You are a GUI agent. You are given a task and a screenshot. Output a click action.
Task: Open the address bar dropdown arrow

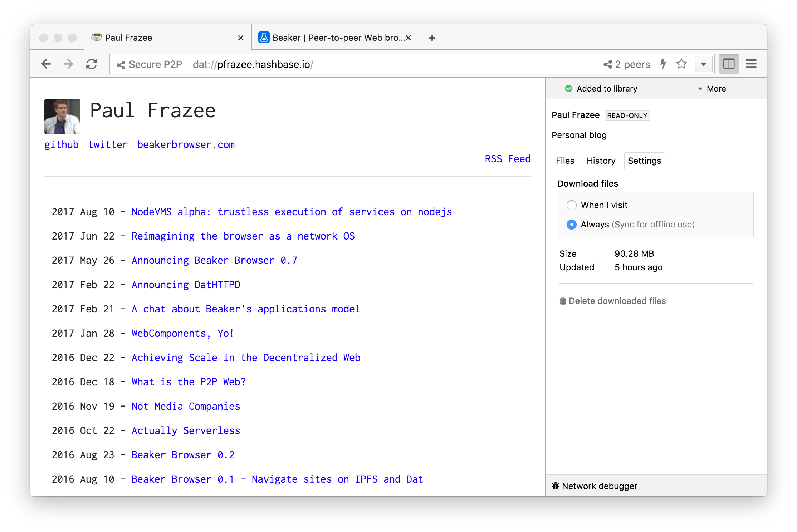[704, 64]
